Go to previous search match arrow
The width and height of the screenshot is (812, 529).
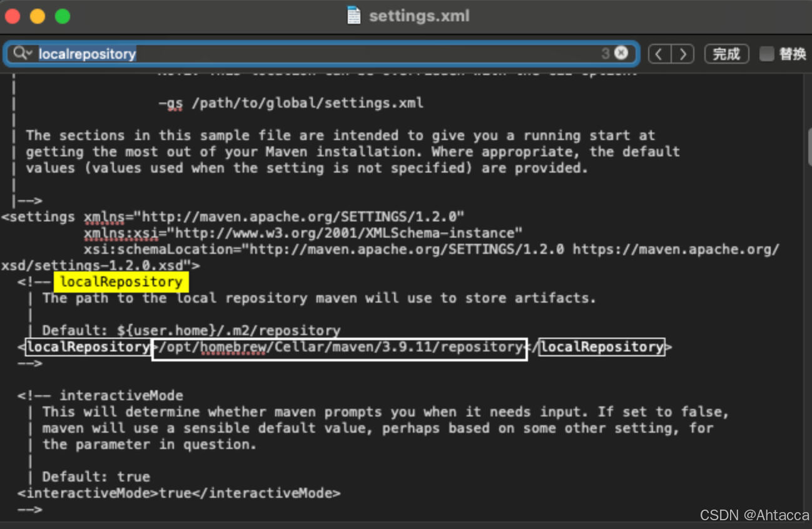pos(659,54)
